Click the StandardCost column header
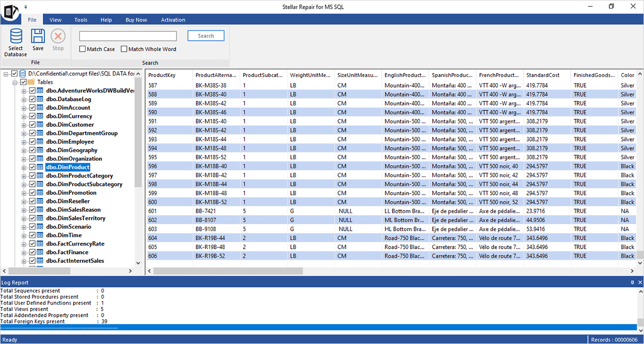Image resolution: width=644 pixels, height=344 pixels. pos(542,75)
